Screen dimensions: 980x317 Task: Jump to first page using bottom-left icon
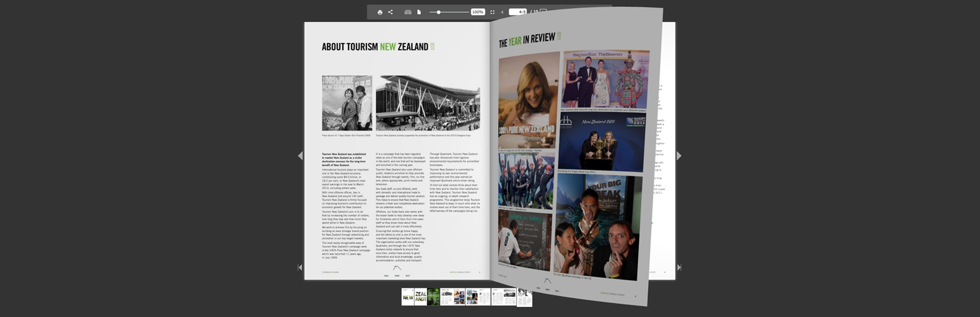[x=300, y=268]
